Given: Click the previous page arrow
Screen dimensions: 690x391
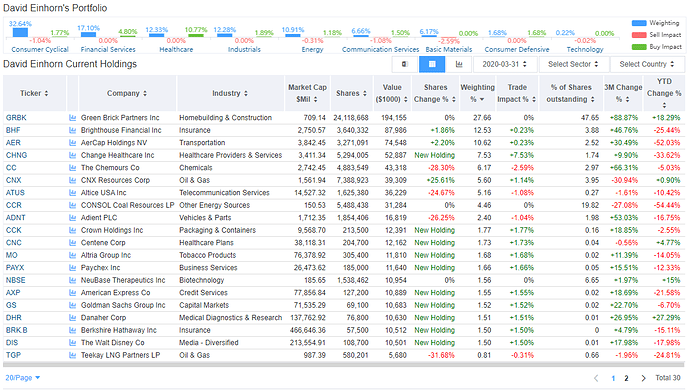Looking at the screenshot, I should tap(596, 378).
